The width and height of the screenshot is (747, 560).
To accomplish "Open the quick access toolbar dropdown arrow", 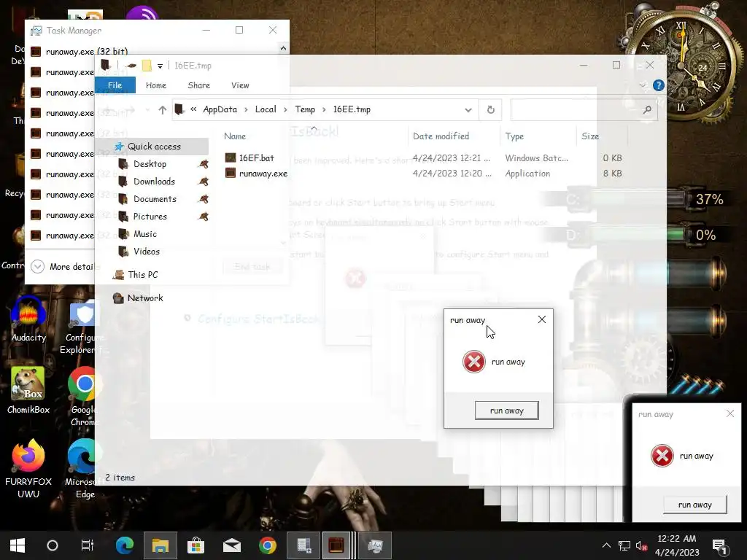I will pyautogui.click(x=160, y=66).
